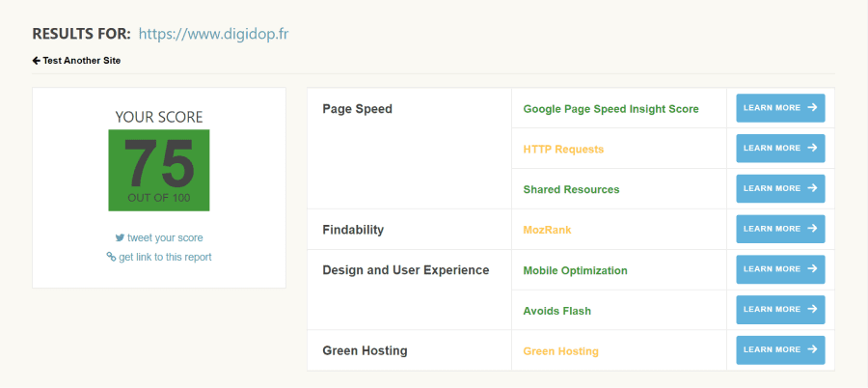Screen dimensions: 868x388
Task: Click the green 75 score box
Action: (x=159, y=170)
